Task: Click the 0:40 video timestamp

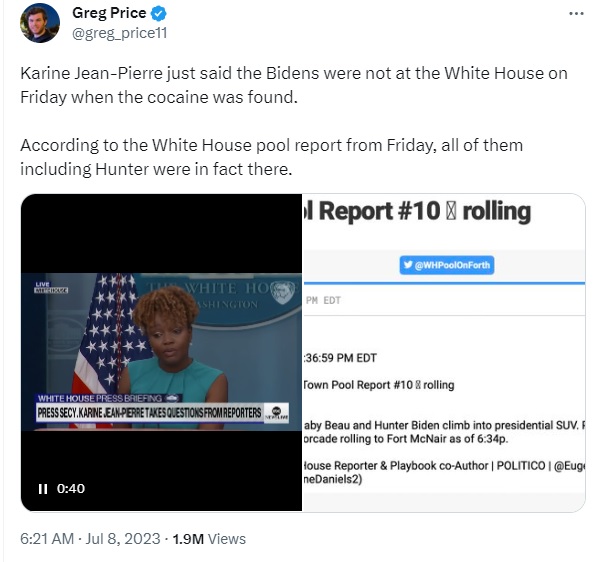Action: [71, 489]
